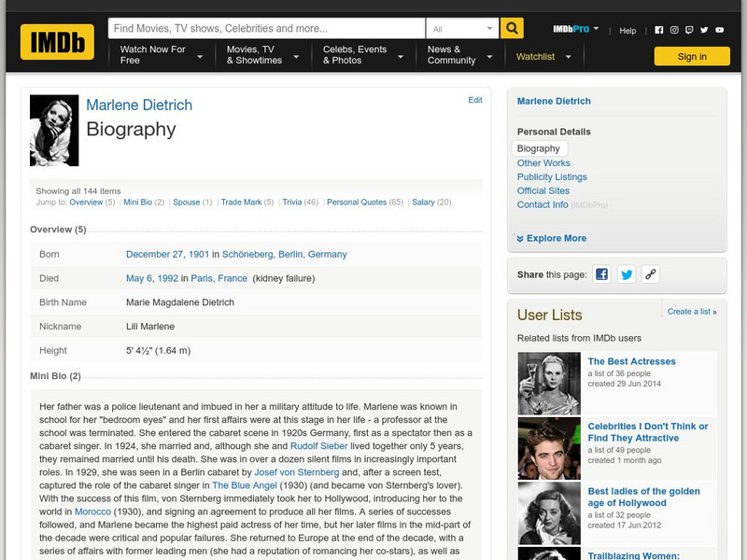Copy the page link using the link icon
747x560 pixels.
(x=651, y=275)
